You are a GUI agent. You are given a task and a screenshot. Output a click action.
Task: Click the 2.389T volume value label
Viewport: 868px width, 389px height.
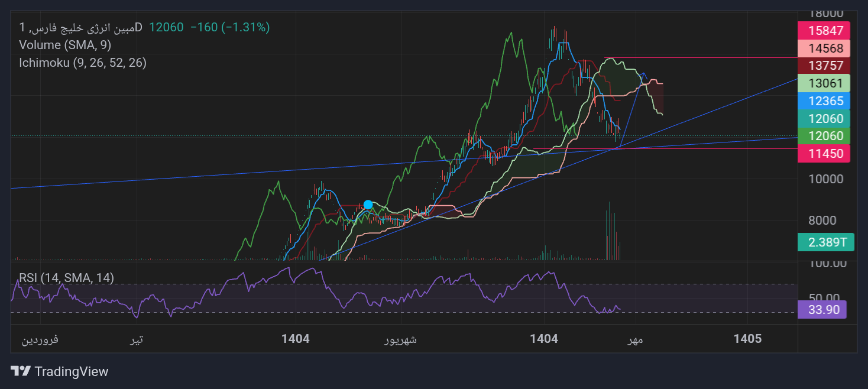click(826, 242)
